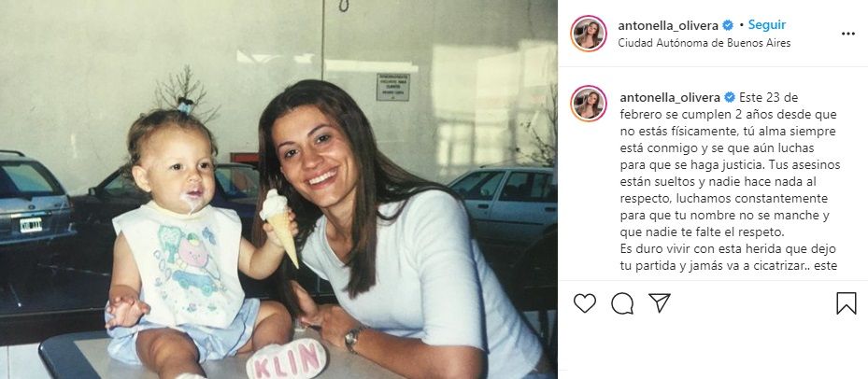Open the antonella_olivera profile from the header username
The image size is (868, 379).
tap(668, 25)
